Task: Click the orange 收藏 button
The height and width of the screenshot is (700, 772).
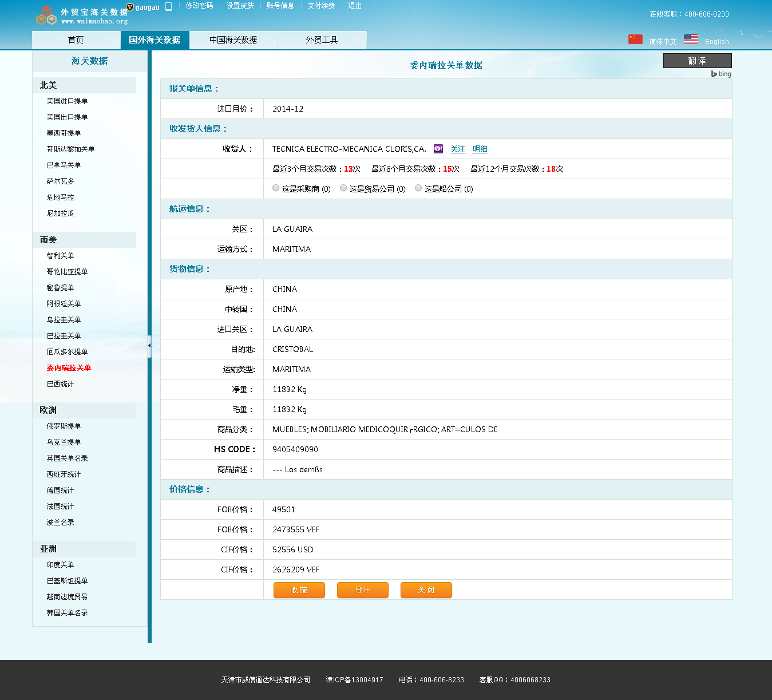Action: click(x=299, y=590)
